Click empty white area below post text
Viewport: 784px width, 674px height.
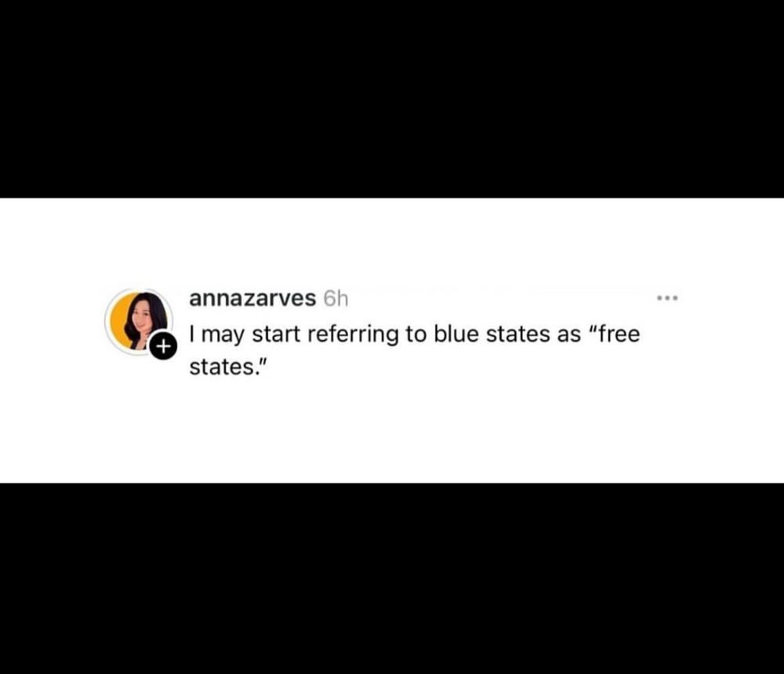coord(392,430)
